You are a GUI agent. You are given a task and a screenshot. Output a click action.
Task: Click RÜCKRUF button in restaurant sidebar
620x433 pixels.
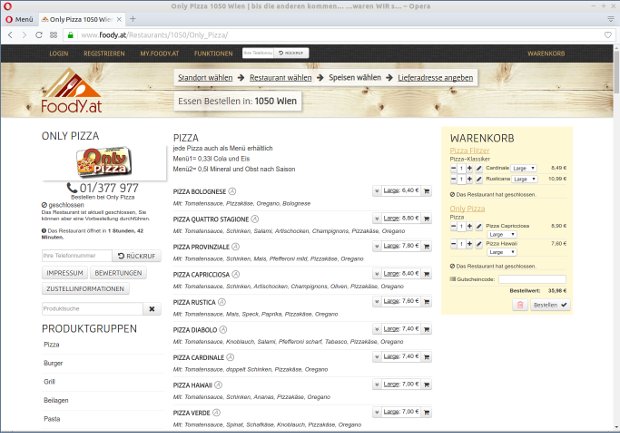137,256
